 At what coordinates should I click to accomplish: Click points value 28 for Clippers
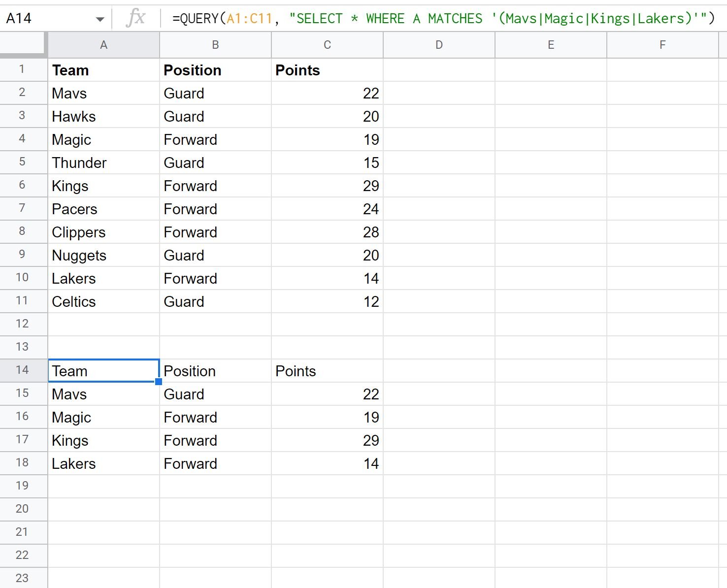point(327,232)
